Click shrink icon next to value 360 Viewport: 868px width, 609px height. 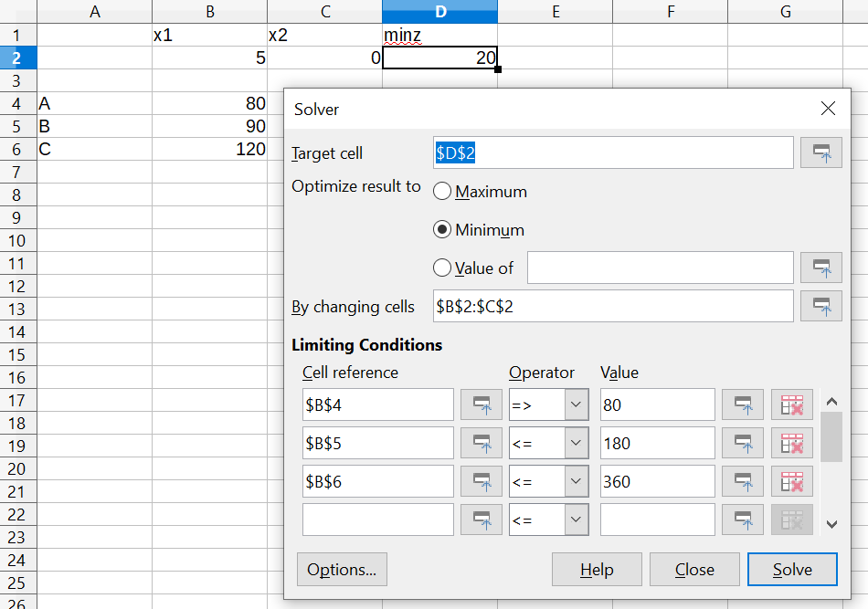coord(742,481)
